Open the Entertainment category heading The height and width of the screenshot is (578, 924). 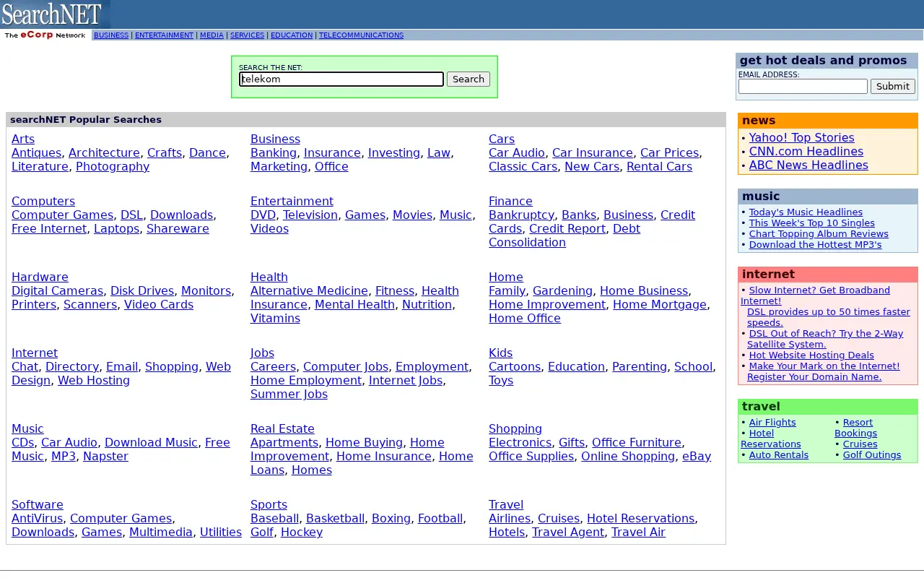[x=292, y=202]
